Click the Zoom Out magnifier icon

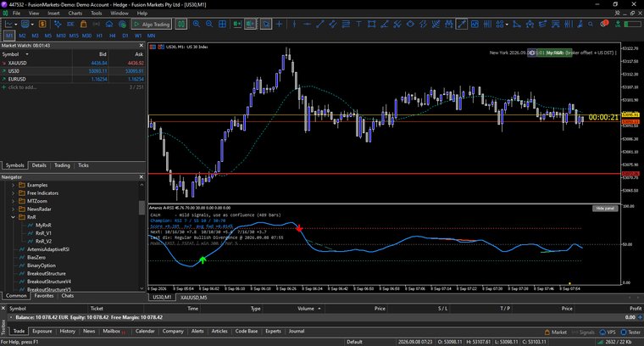point(209,25)
